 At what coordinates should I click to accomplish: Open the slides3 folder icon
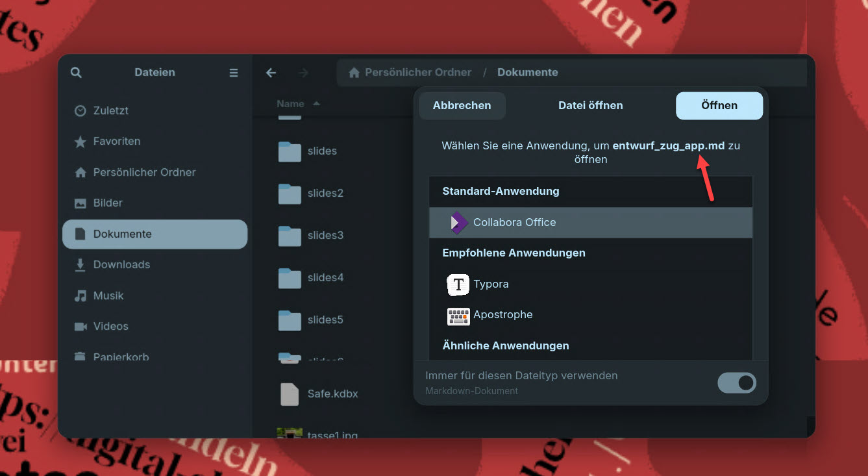click(x=290, y=236)
